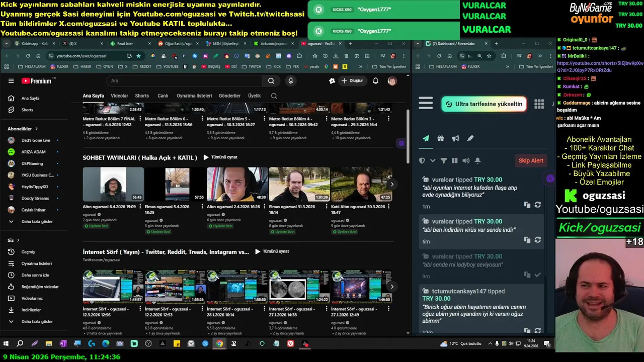Switch to the Canlı channel tab
Viewport: 644px width, 362px height.
click(163, 96)
